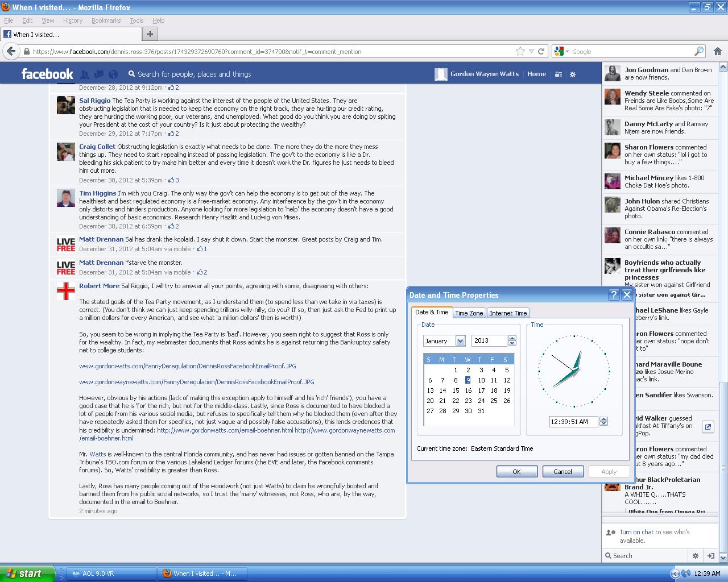
Task: Open Facebook friend requests icon
Action: coord(85,74)
